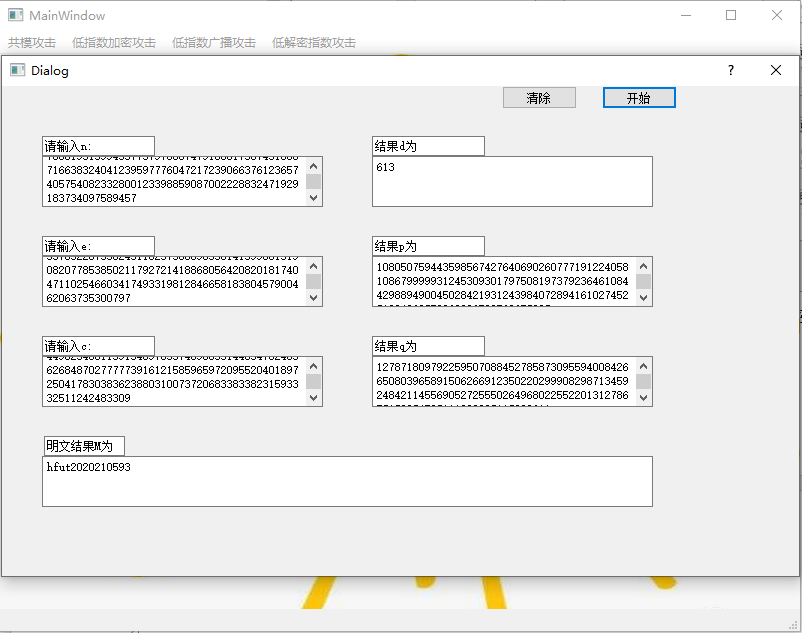
Task: Click the scrollbar thumb in e input box
Action: [314, 281]
